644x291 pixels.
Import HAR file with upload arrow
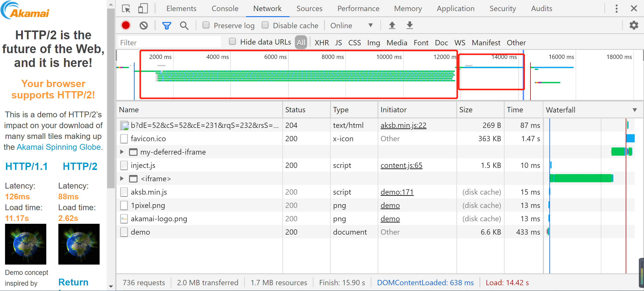point(392,25)
